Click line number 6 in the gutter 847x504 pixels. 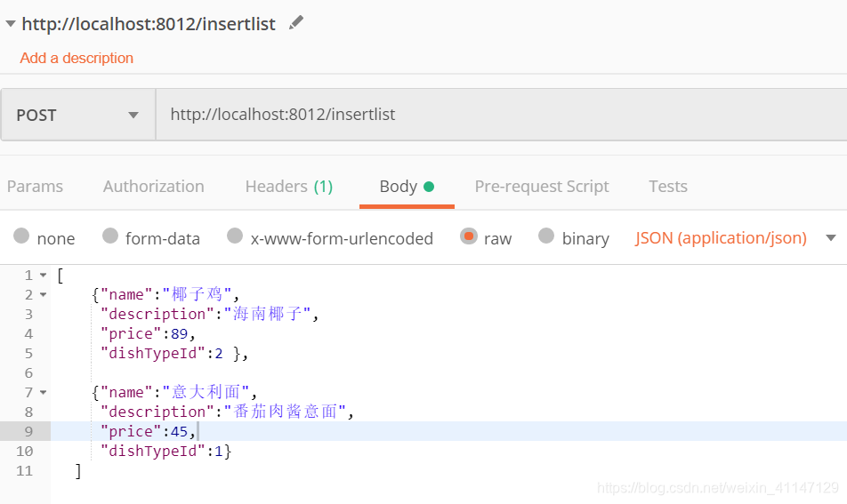pos(28,372)
